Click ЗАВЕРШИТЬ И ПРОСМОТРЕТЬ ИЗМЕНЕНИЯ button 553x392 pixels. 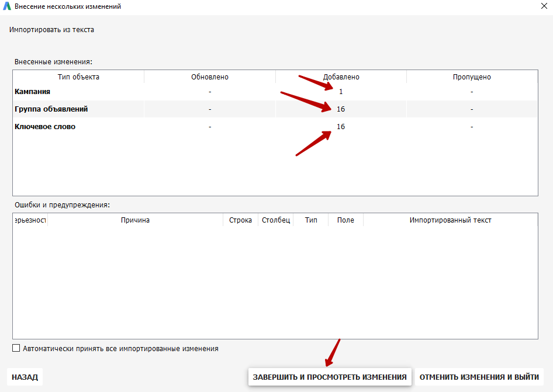tap(330, 377)
